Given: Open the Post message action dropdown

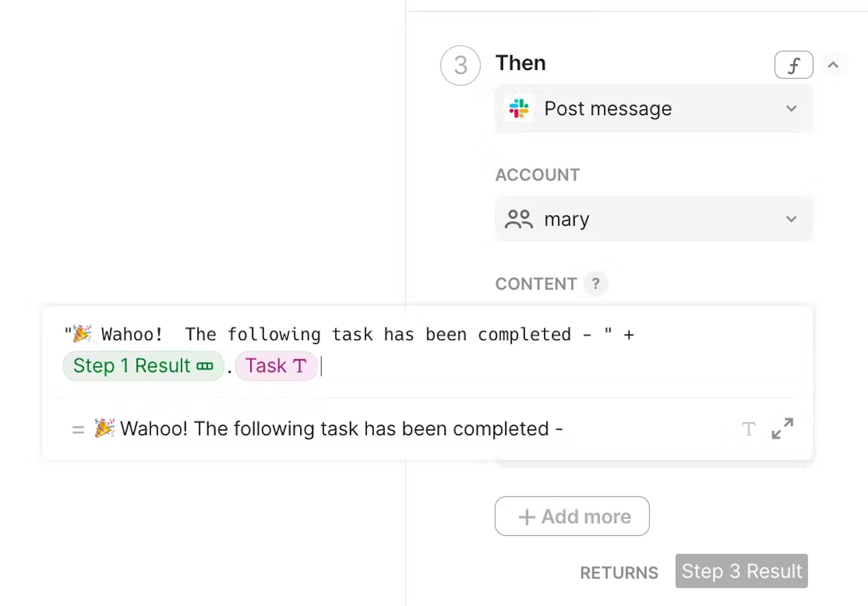Looking at the screenshot, I should pyautogui.click(x=654, y=108).
